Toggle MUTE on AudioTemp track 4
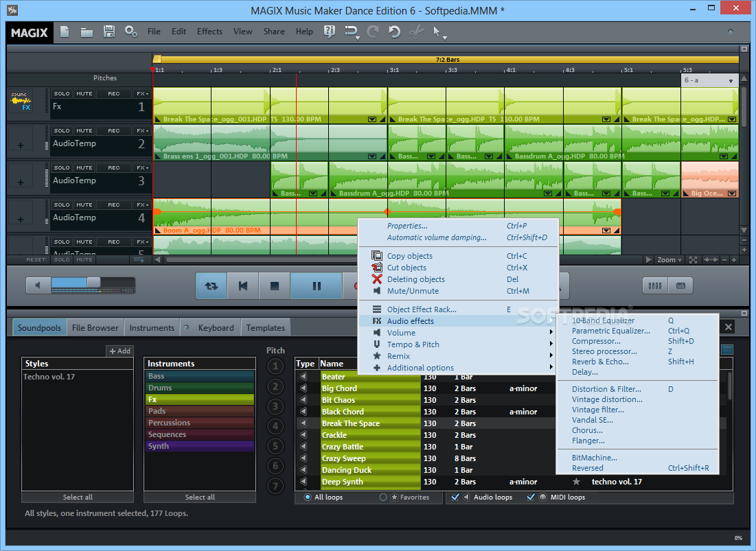 pos(84,204)
